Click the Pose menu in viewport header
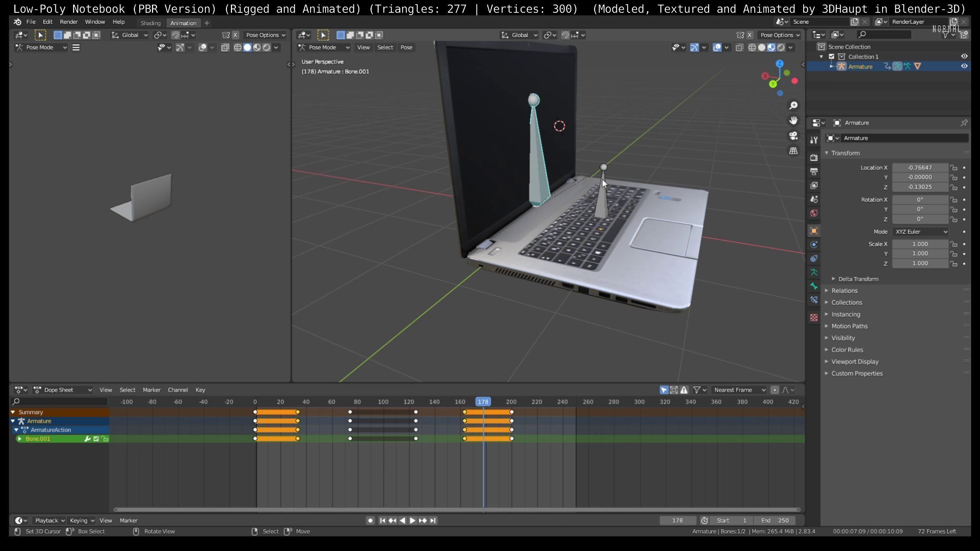This screenshot has height=551, width=980. tap(406, 47)
